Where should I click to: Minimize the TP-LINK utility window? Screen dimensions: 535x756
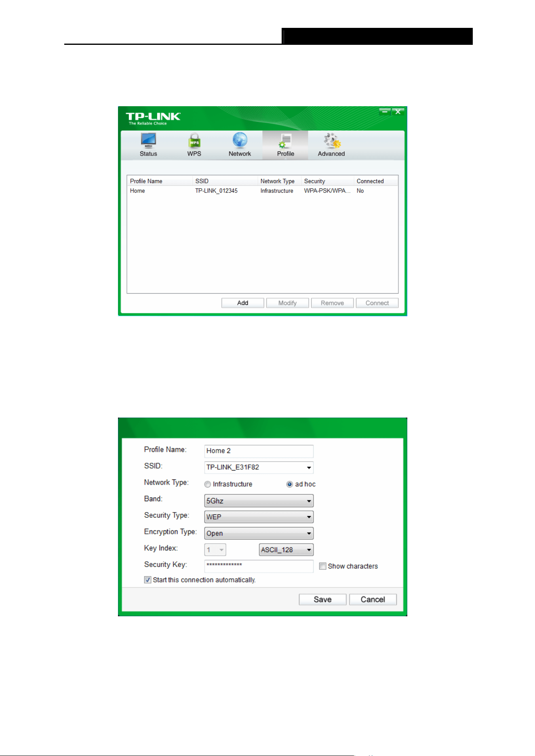pos(385,111)
